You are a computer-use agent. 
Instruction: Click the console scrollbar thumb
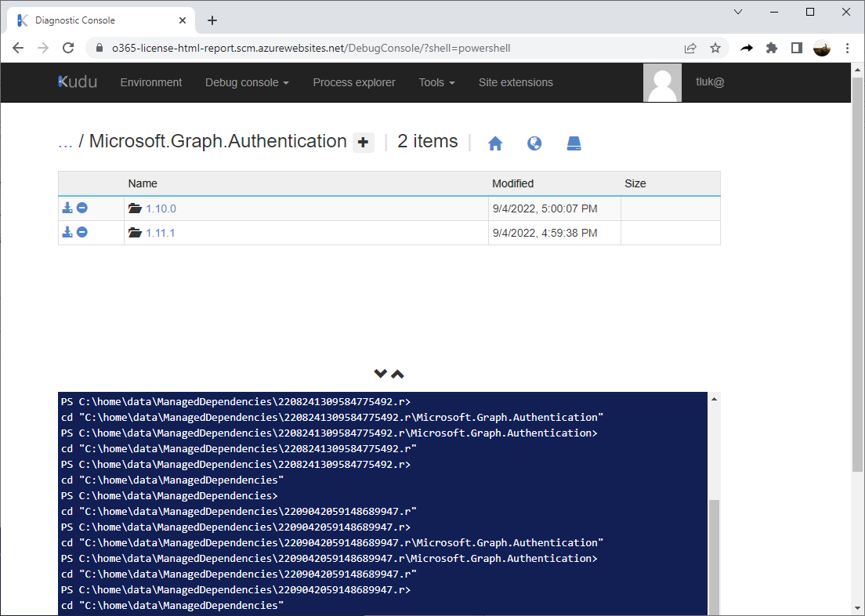click(x=714, y=557)
